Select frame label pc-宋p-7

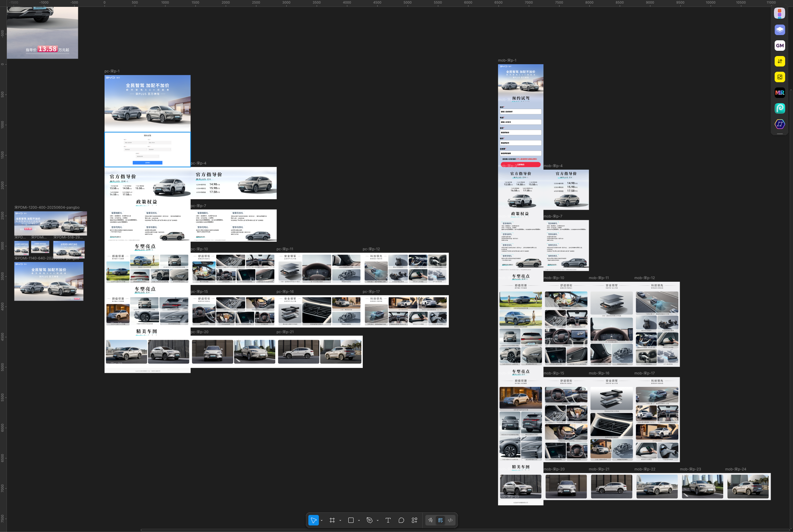[x=198, y=206]
